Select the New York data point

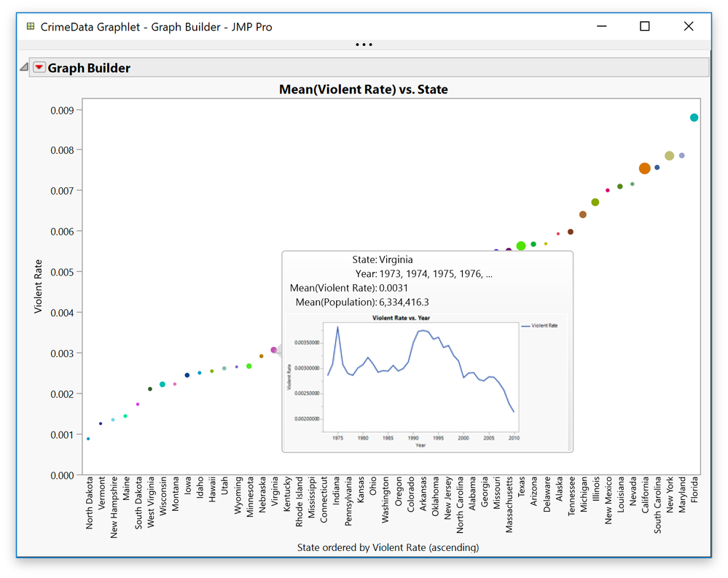[x=669, y=156]
